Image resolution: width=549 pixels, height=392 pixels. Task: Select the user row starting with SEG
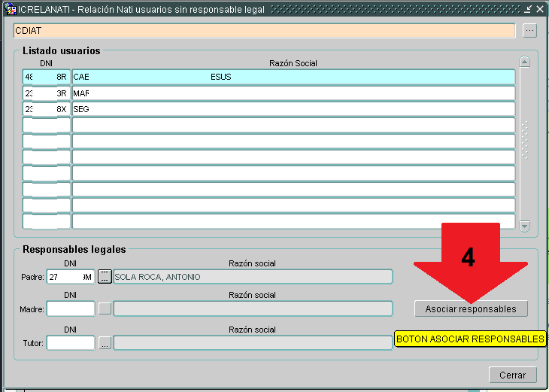293,109
